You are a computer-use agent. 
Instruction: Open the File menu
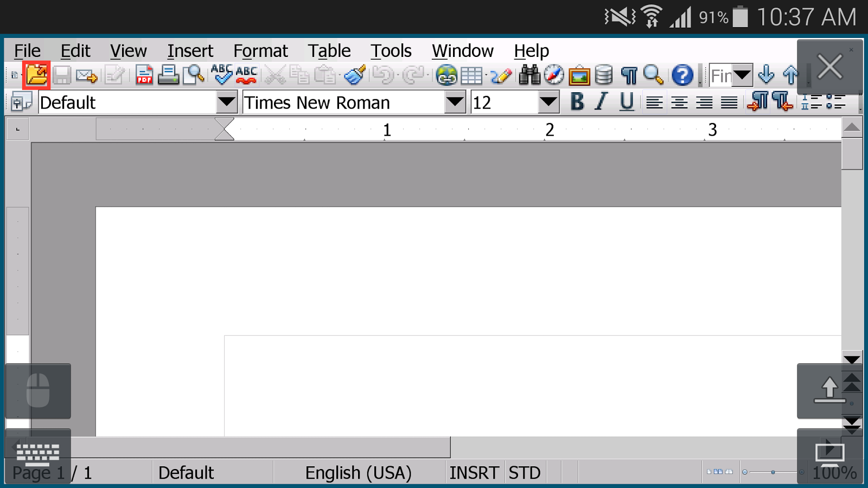pyautogui.click(x=27, y=51)
